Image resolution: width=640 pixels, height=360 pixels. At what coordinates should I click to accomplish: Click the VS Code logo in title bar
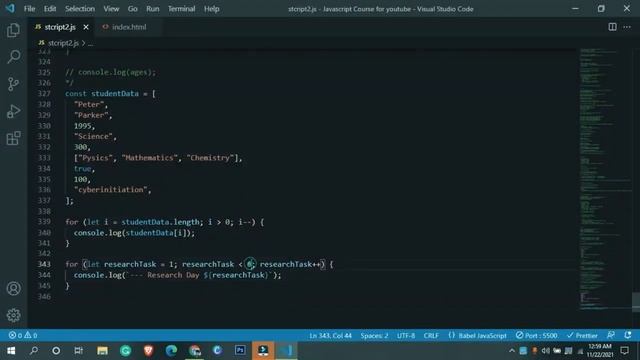[10, 8]
